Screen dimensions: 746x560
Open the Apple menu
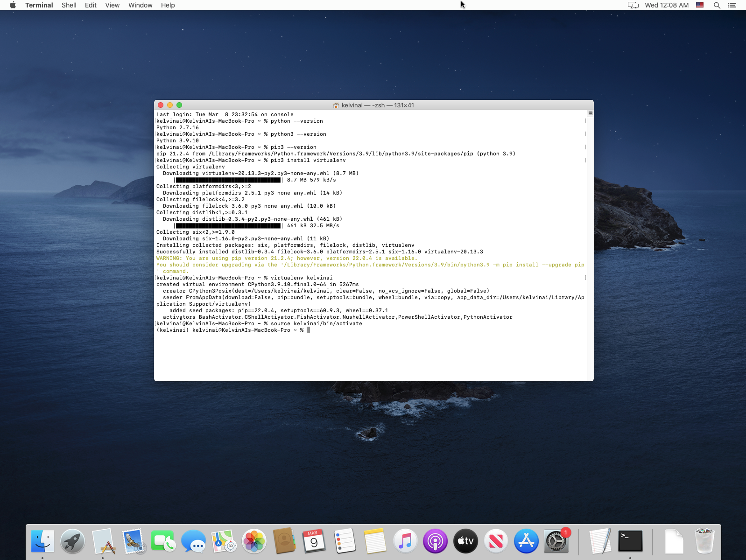[13, 5]
